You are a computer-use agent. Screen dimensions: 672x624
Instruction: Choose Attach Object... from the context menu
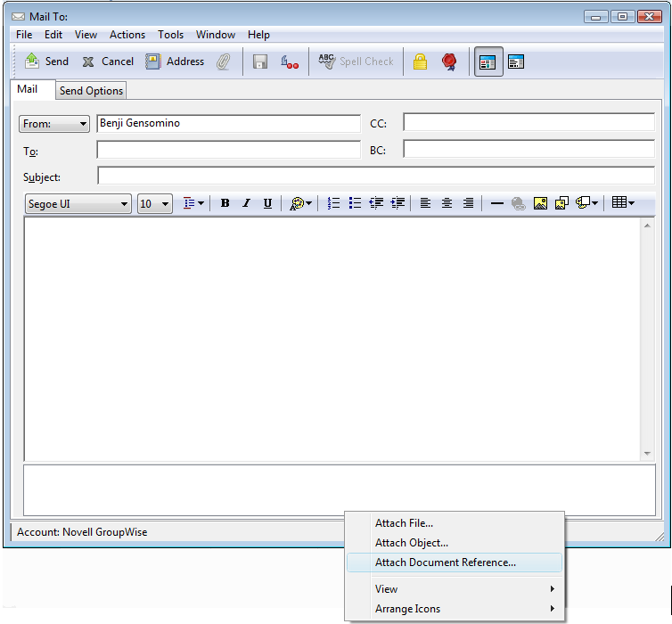click(455, 543)
